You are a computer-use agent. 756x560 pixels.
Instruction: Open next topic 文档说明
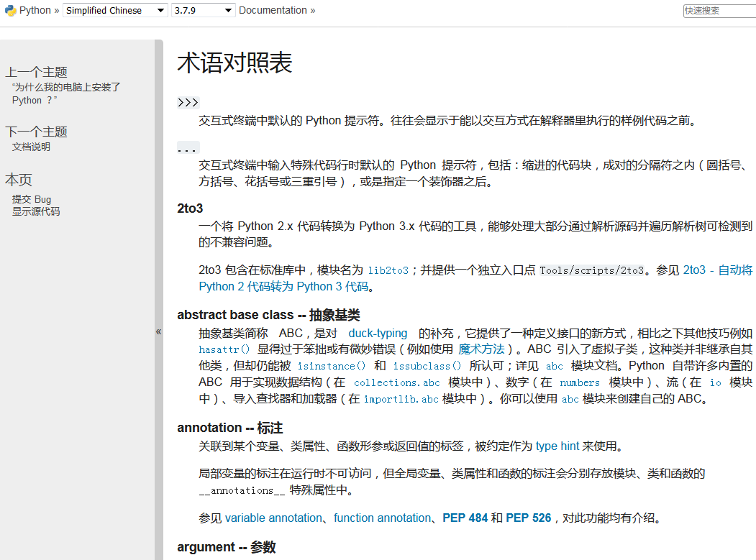click(31, 147)
